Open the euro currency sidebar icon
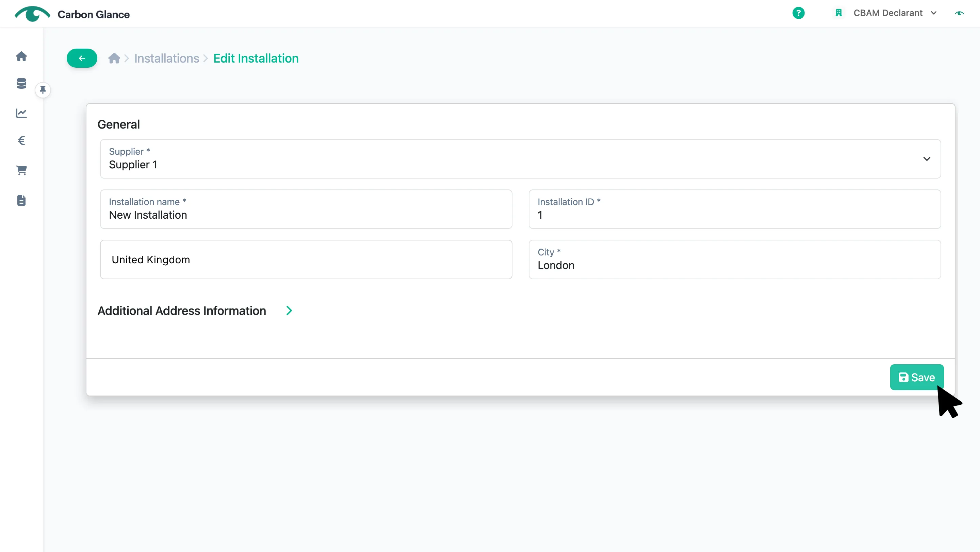 tap(21, 141)
